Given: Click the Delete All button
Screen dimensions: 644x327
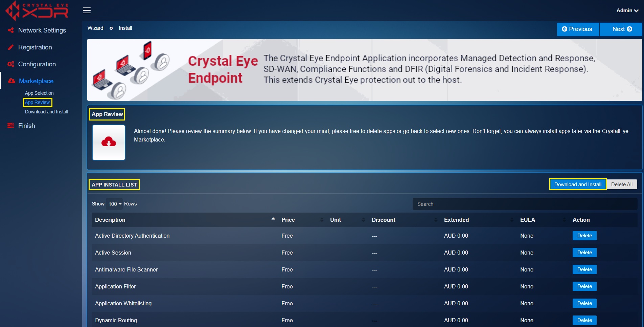Looking at the screenshot, I should tap(622, 184).
